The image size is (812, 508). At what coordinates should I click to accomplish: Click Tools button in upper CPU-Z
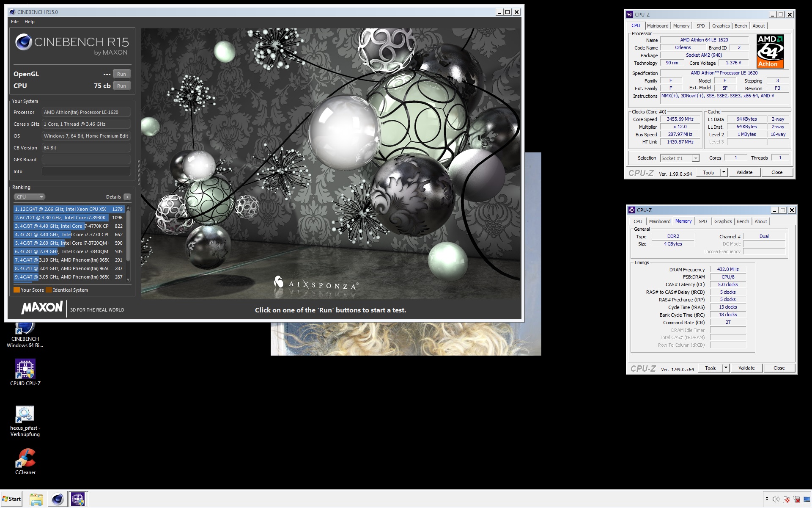click(x=708, y=173)
